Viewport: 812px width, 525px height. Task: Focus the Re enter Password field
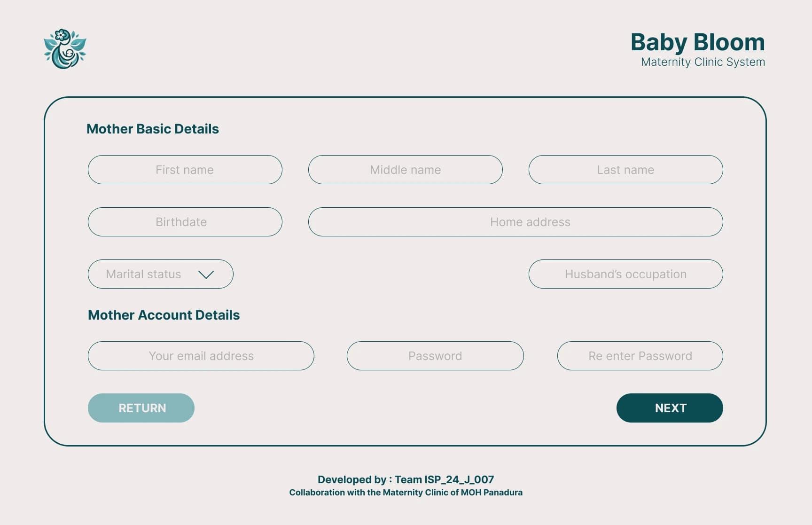pos(640,356)
